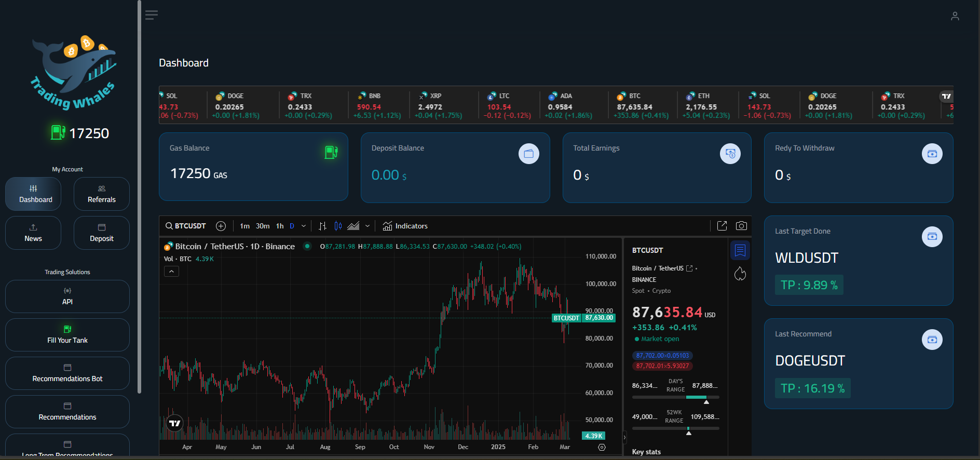
Task: Click the TP : 9.89 % badge
Action: 809,285
